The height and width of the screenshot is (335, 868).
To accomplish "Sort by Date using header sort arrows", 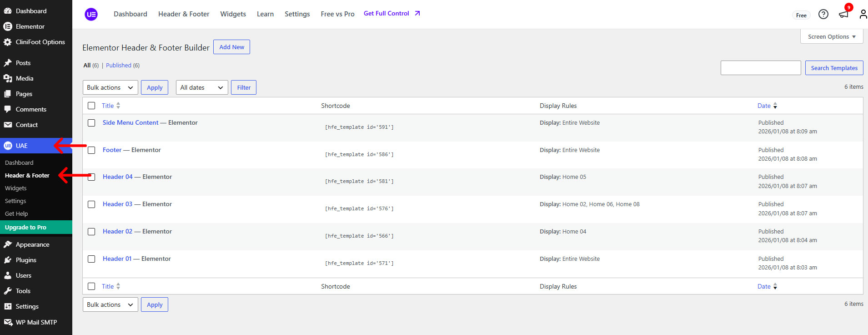I will [775, 106].
